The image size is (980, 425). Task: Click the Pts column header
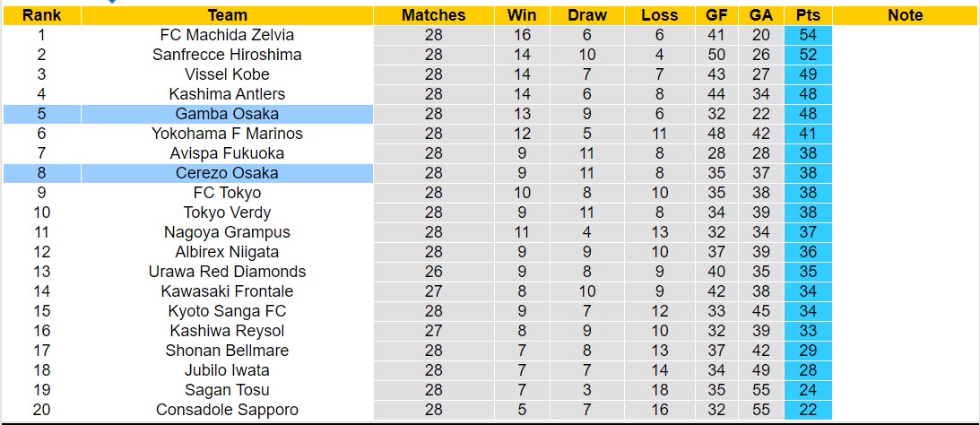(808, 15)
